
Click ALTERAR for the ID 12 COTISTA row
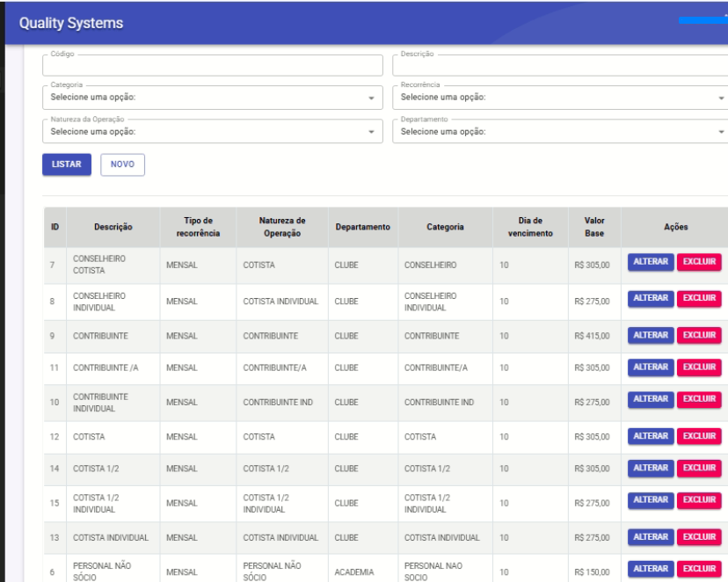pyautogui.click(x=650, y=436)
